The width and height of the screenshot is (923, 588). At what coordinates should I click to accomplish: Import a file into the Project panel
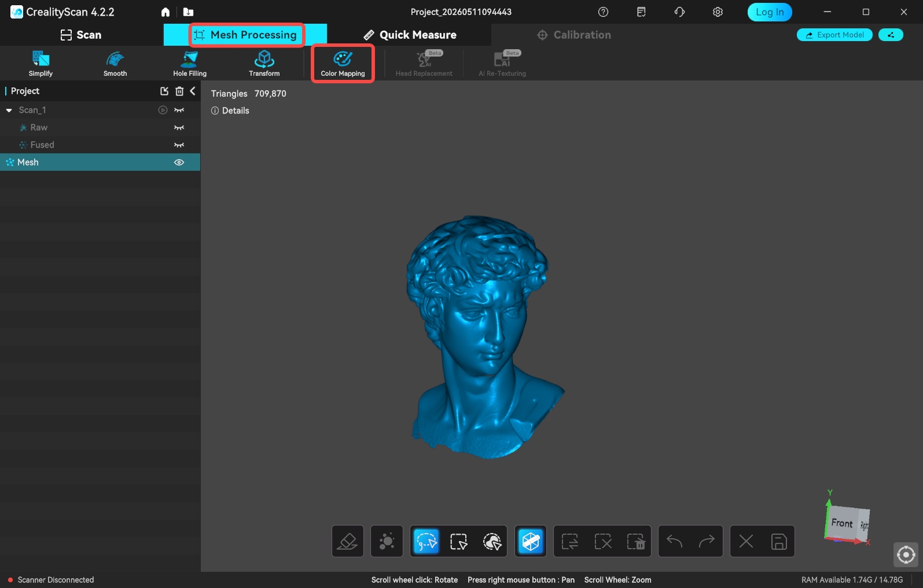pos(164,91)
